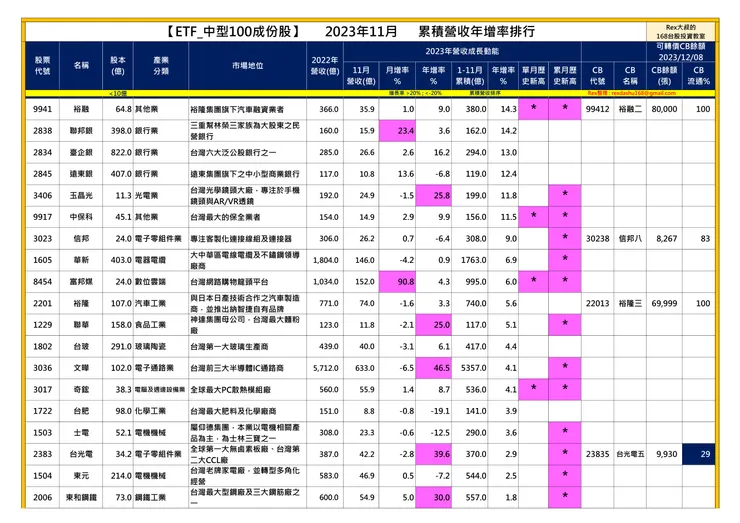Screen dimensions: 740x523
Task: Select the CB circulation value 83
Action: click(x=705, y=239)
